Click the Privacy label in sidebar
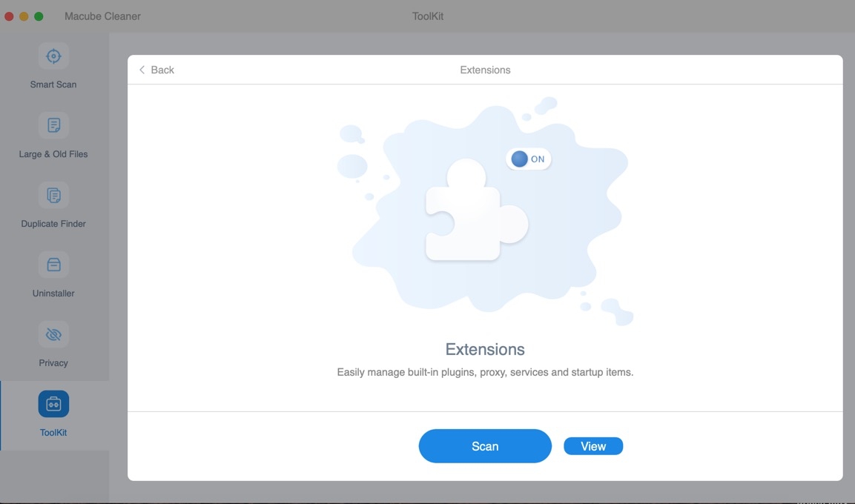Viewport: 855px width, 504px height. pos(53,363)
